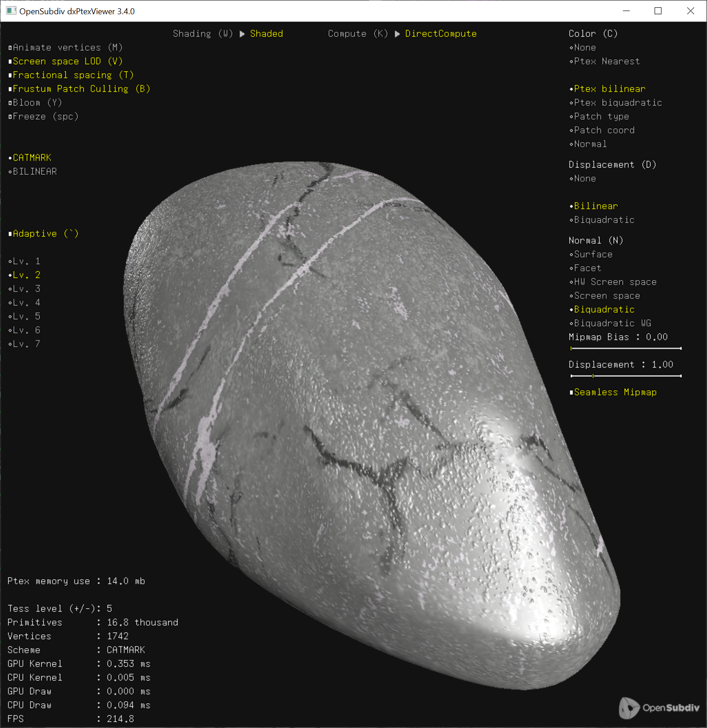Click the app icon in the title bar

tap(11, 11)
